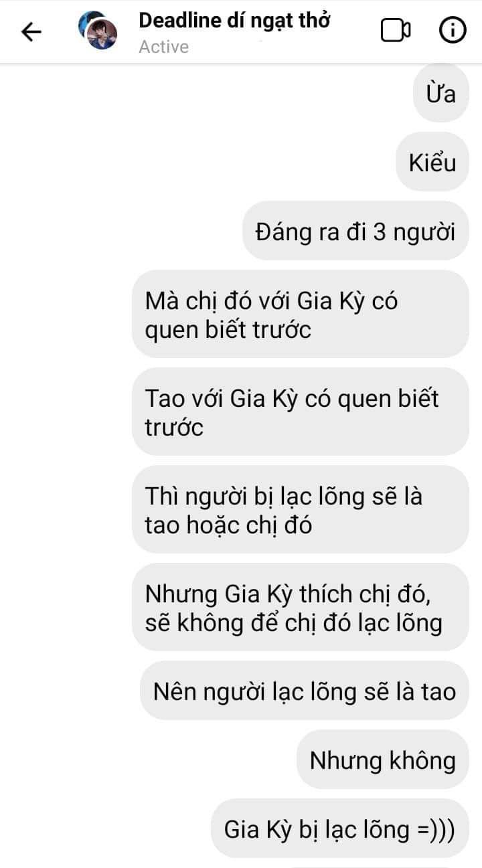482x868 pixels.
Task: Tap the 'Đáng ra đi 3 người' message
Action: pyautogui.click(x=355, y=232)
